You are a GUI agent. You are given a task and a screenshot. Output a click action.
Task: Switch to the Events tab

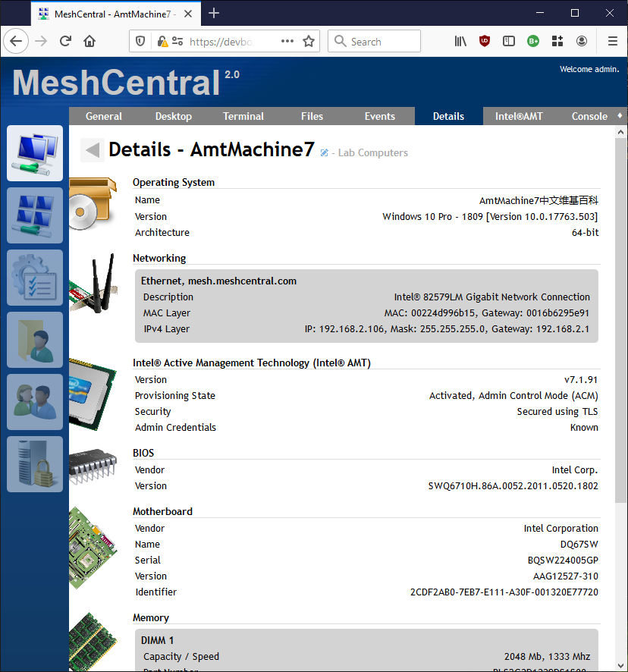(380, 116)
